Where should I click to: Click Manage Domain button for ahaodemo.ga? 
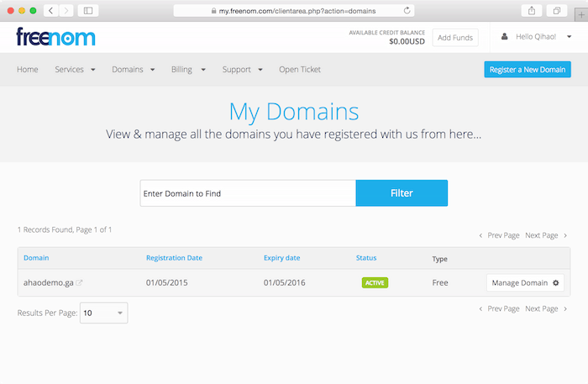(525, 283)
